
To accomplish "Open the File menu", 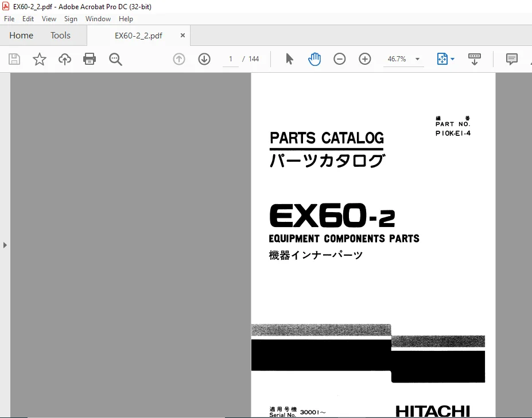I will tap(9, 19).
